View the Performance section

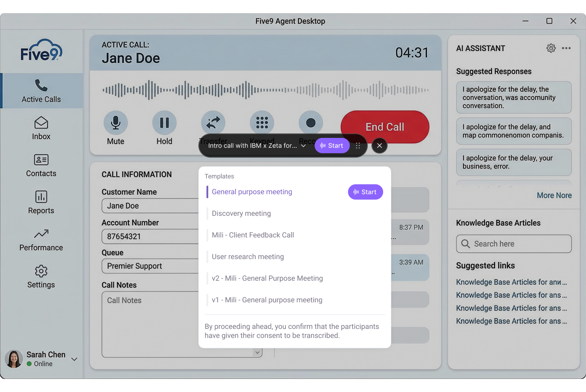click(x=41, y=240)
